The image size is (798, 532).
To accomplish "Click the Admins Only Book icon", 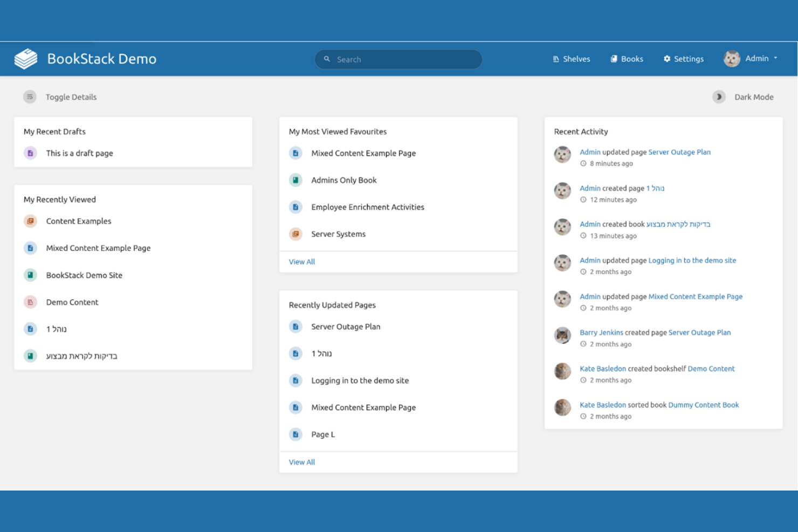I will pyautogui.click(x=295, y=179).
